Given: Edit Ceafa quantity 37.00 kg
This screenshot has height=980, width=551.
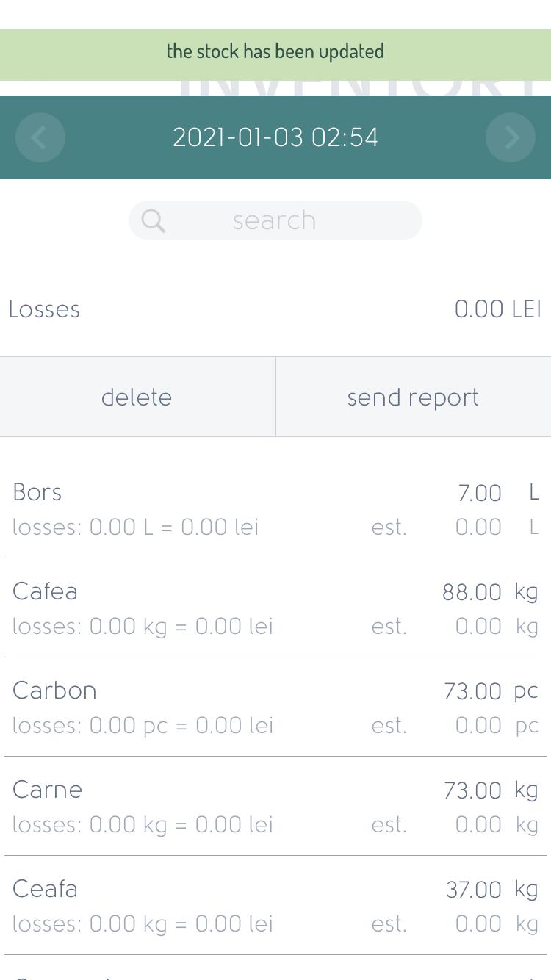Looking at the screenshot, I should [x=492, y=890].
